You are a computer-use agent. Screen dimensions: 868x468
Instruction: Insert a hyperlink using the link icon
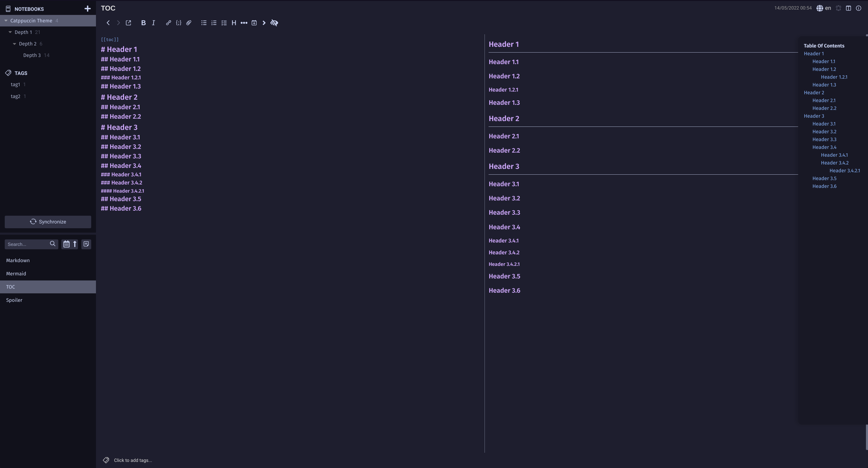(168, 23)
